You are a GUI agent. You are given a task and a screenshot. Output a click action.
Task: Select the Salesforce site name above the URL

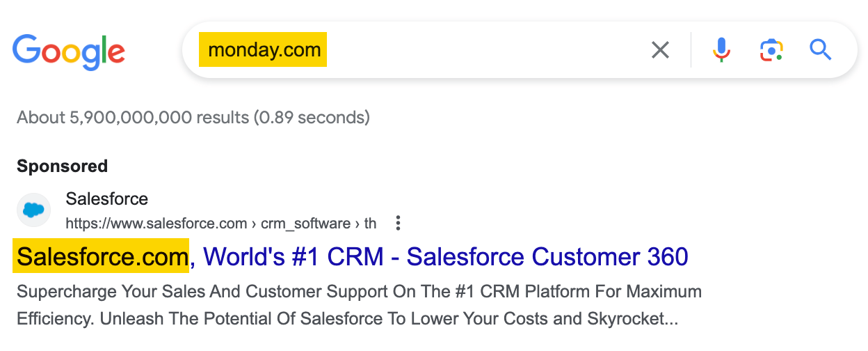click(x=107, y=199)
